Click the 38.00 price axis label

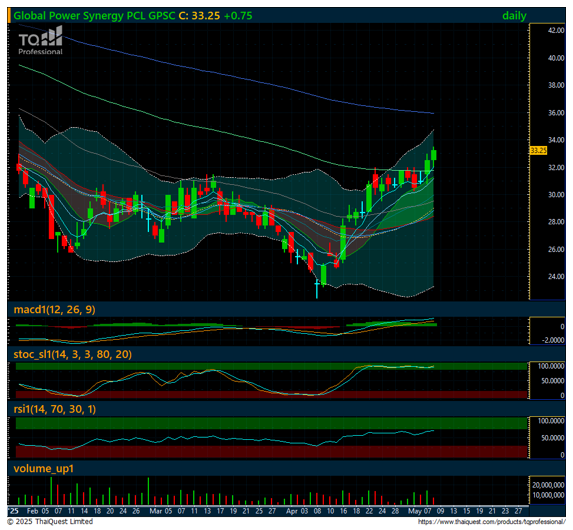[x=556, y=85]
